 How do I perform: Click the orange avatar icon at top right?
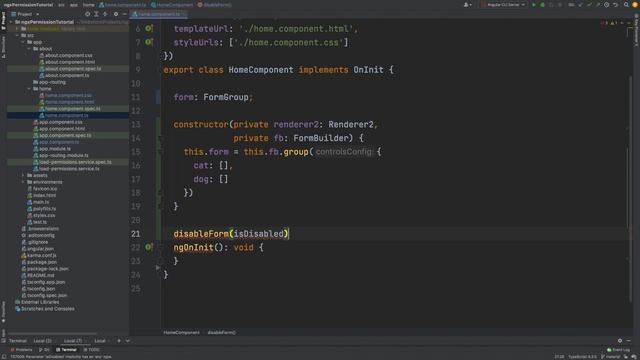click(x=635, y=5)
